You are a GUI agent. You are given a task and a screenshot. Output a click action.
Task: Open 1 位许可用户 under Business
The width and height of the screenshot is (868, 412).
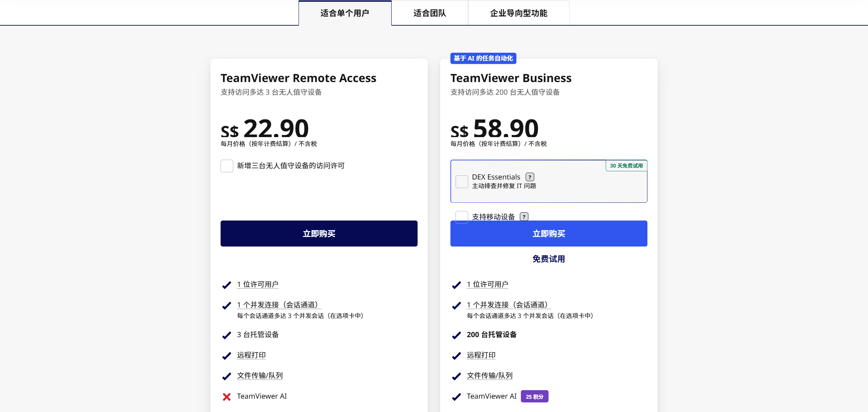click(x=487, y=284)
